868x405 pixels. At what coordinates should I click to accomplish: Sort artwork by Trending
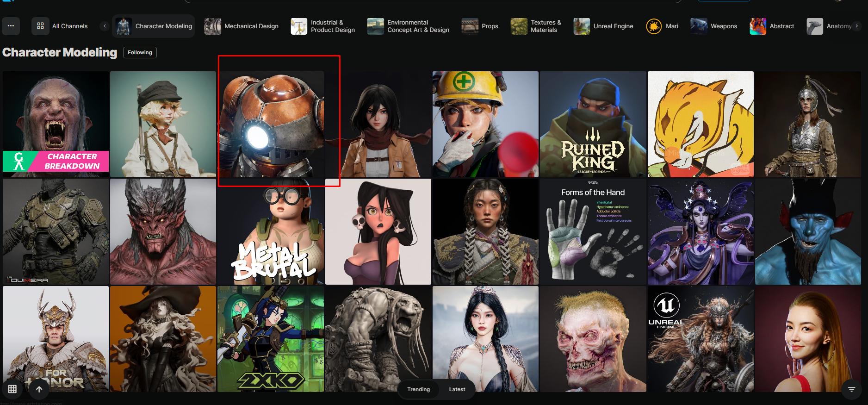click(419, 389)
